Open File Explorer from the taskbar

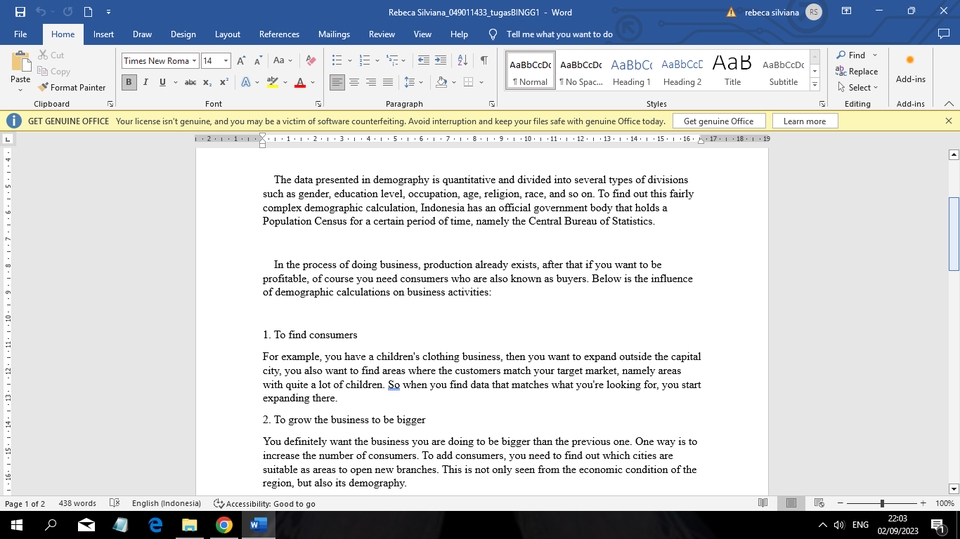190,525
